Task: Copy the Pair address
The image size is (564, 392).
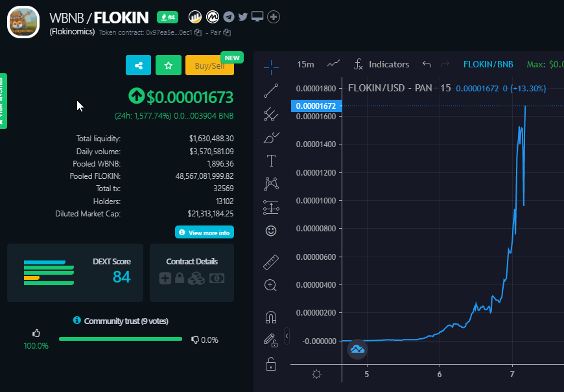Action: pyautogui.click(x=227, y=32)
